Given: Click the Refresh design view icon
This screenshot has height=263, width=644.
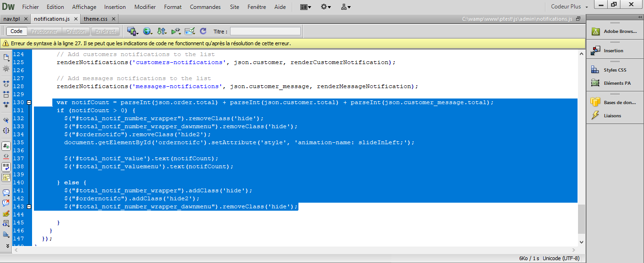Looking at the screenshot, I should click(x=203, y=31).
